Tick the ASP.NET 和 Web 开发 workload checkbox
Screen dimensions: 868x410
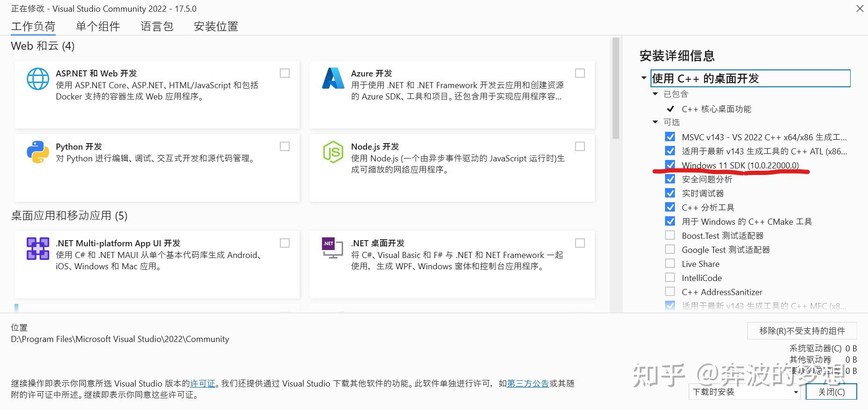(284, 73)
